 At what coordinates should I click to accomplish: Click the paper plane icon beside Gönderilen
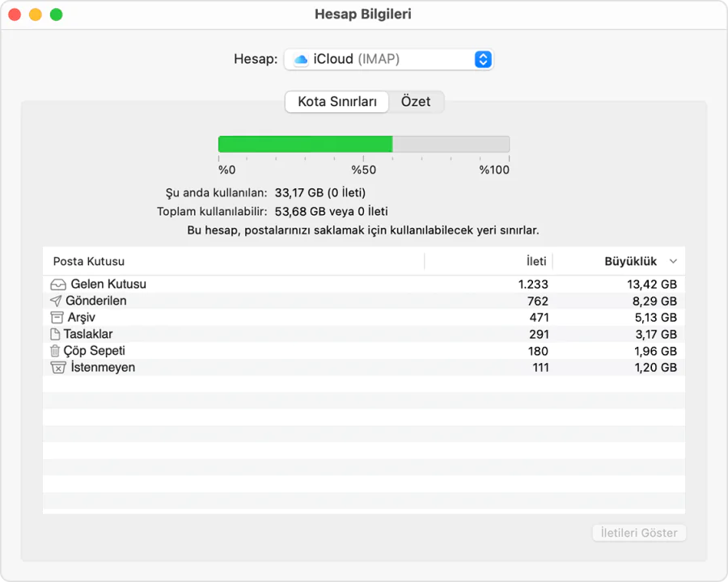click(57, 301)
